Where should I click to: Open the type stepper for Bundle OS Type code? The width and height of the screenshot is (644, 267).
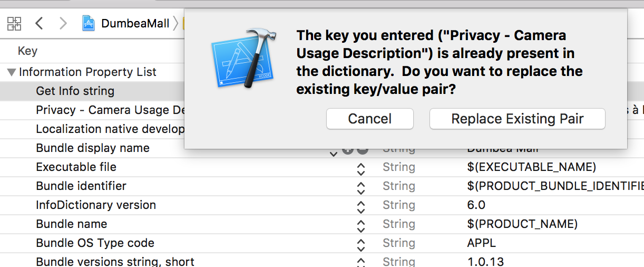coord(360,245)
